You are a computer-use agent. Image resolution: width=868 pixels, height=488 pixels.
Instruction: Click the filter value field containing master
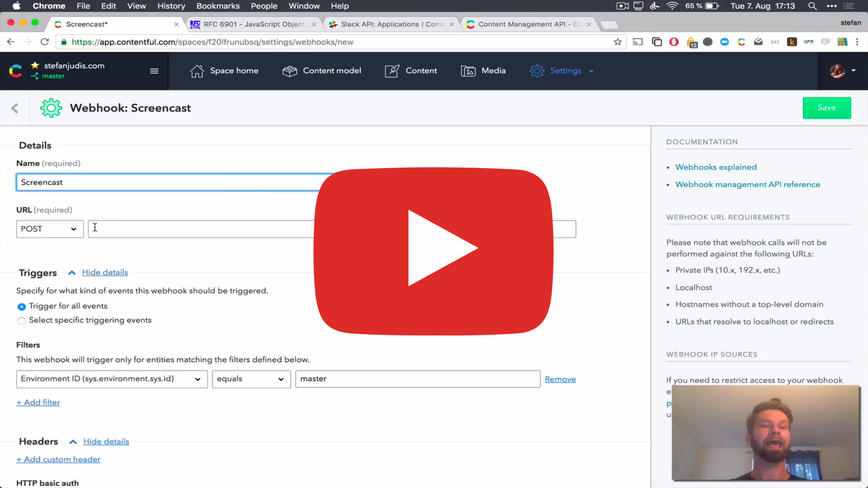click(x=418, y=379)
